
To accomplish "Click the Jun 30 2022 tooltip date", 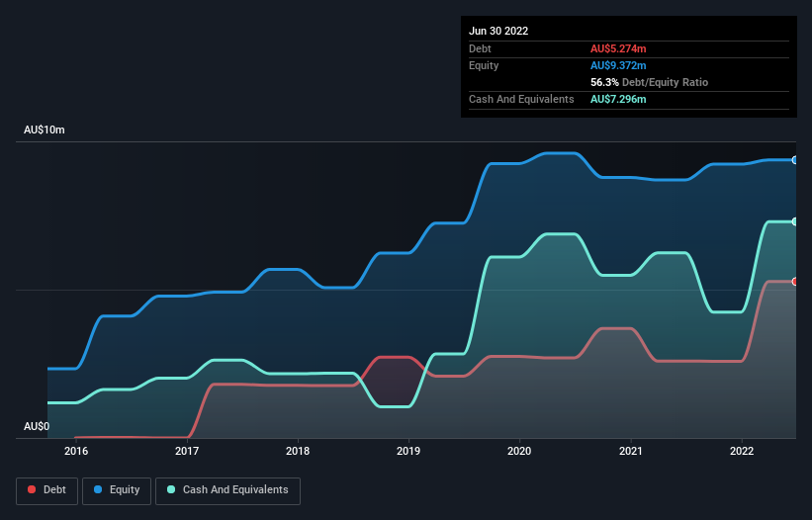I will (x=498, y=31).
